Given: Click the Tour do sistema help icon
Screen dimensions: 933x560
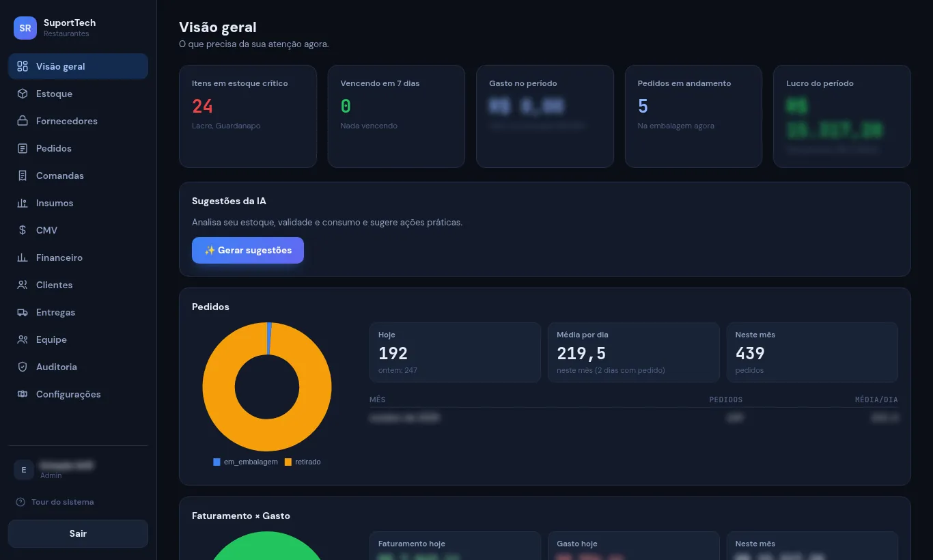Looking at the screenshot, I should tap(20, 502).
